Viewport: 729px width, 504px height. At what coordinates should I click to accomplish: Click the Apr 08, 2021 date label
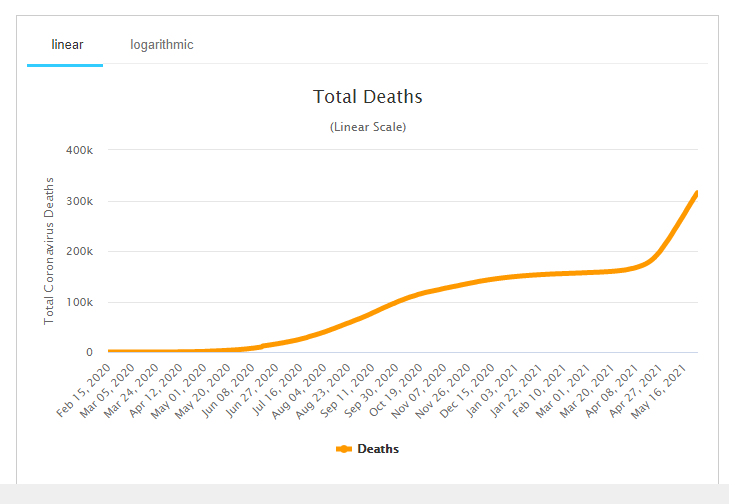(613, 390)
